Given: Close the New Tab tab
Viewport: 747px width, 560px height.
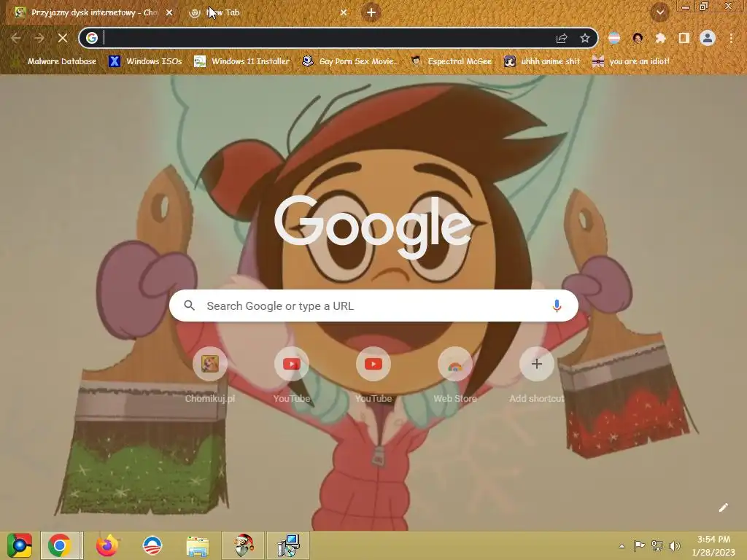Looking at the screenshot, I should click(x=344, y=13).
